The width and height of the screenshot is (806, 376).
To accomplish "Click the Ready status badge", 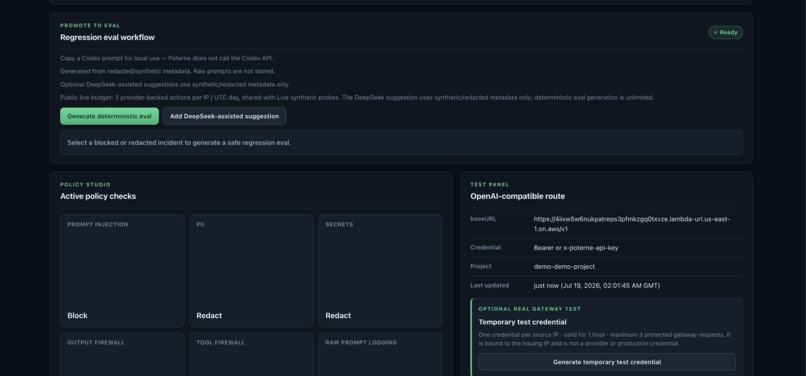I will (x=725, y=32).
